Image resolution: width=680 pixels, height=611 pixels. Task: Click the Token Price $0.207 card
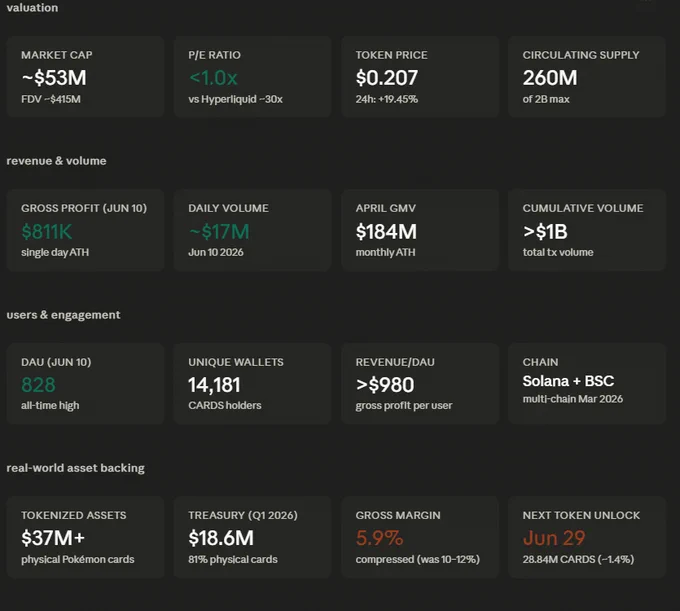pos(420,77)
